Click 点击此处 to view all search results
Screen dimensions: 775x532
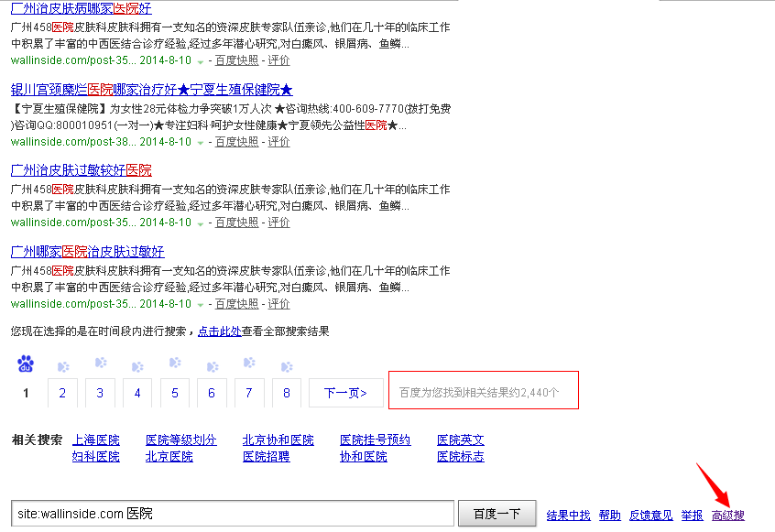coord(218,331)
